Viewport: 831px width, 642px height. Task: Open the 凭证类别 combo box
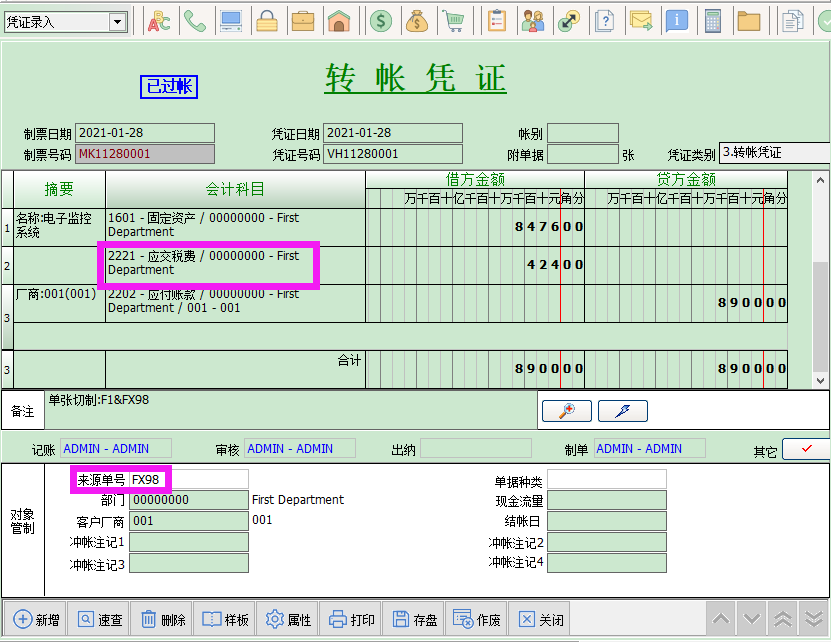pos(774,153)
